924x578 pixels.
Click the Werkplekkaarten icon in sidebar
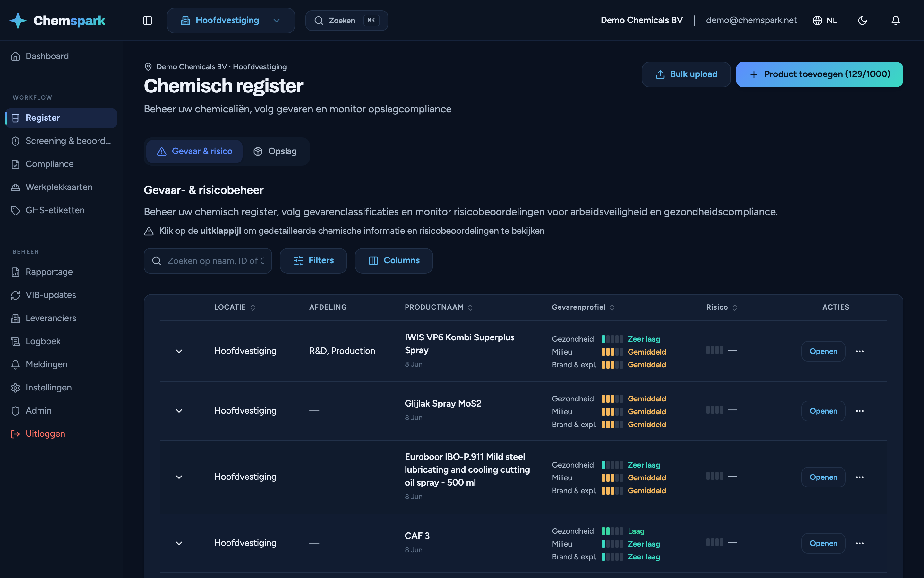click(x=15, y=187)
